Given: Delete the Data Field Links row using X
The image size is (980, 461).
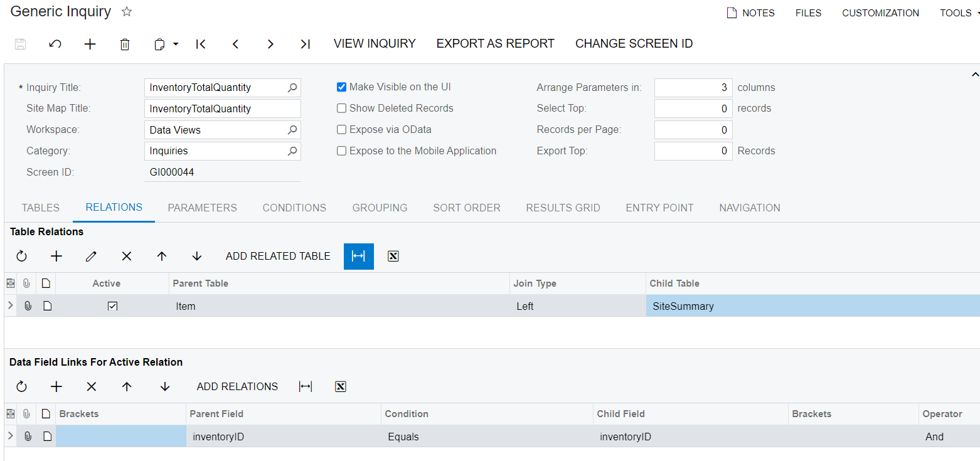Looking at the screenshot, I should pos(92,386).
